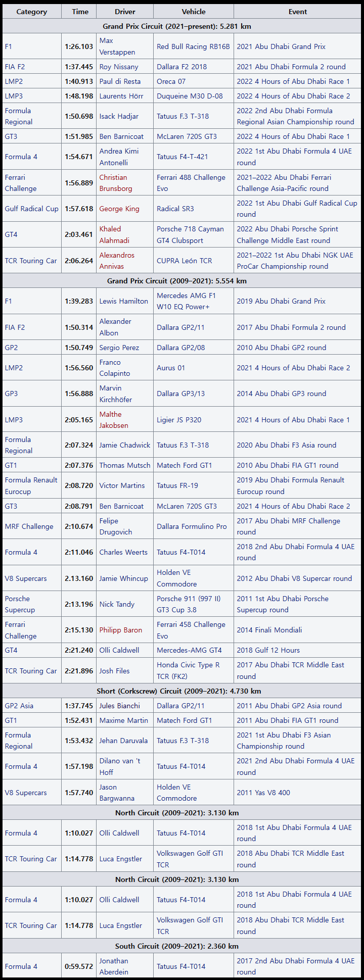Open the Maxime Martin driver link
The image size is (364, 980).
point(124,720)
